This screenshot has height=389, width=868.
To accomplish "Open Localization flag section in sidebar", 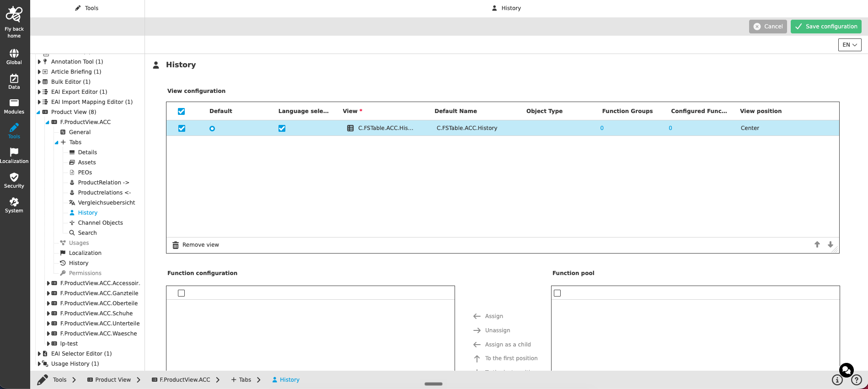I will (14, 156).
